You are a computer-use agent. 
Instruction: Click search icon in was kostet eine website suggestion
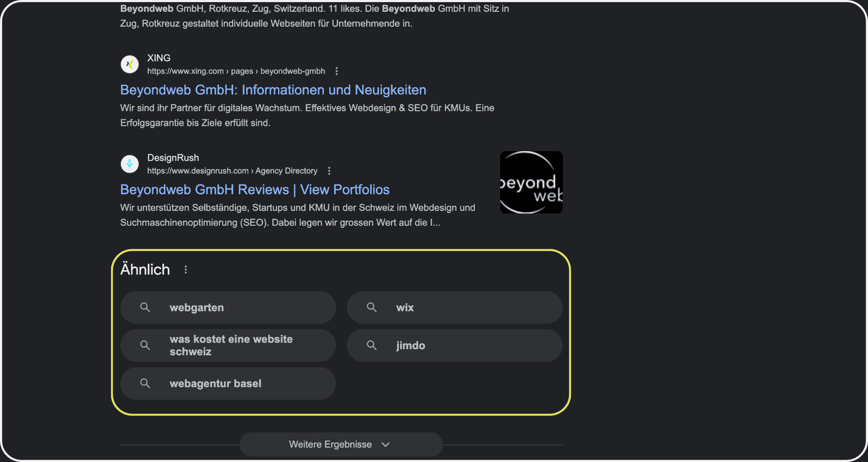(x=145, y=346)
